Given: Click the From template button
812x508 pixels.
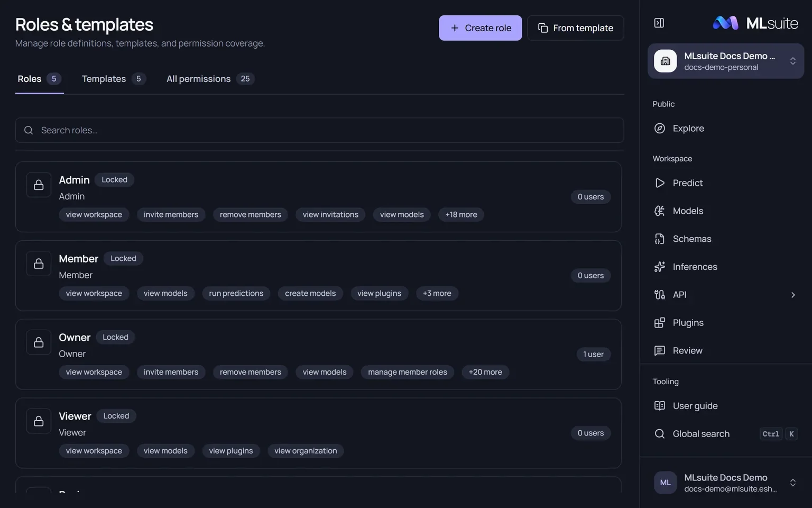Looking at the screenshot, I should click(576, 28).
